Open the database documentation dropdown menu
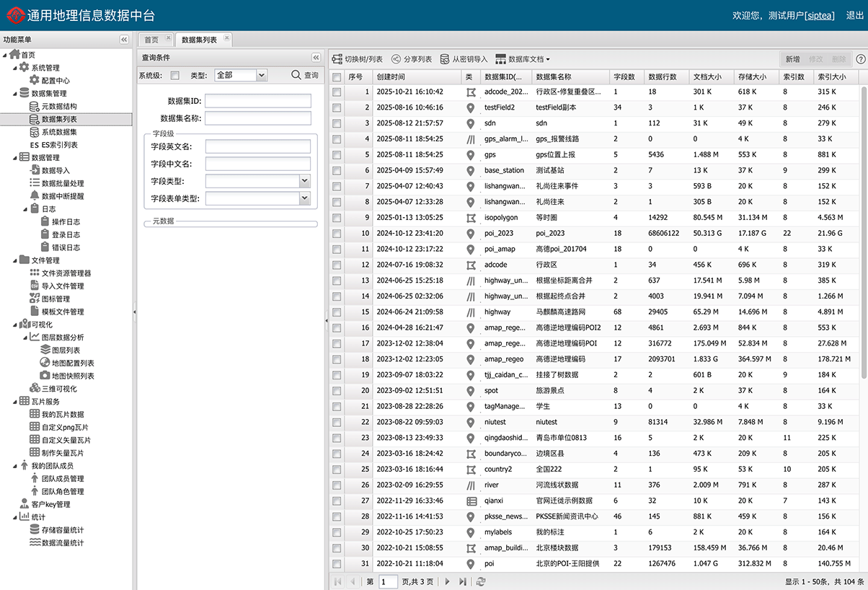The width and height of the screenshot is (868, 590). pos(523,59)
